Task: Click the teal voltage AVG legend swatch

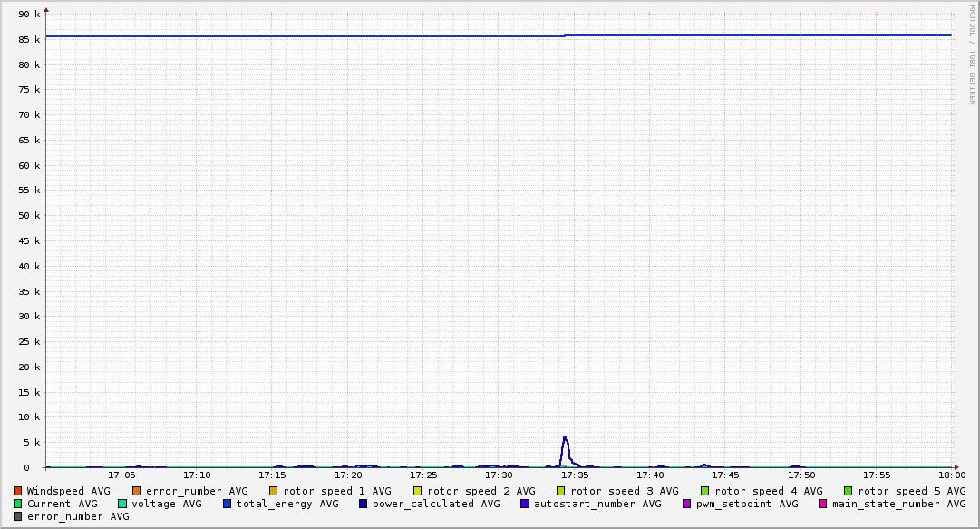Action: [122, 504]
